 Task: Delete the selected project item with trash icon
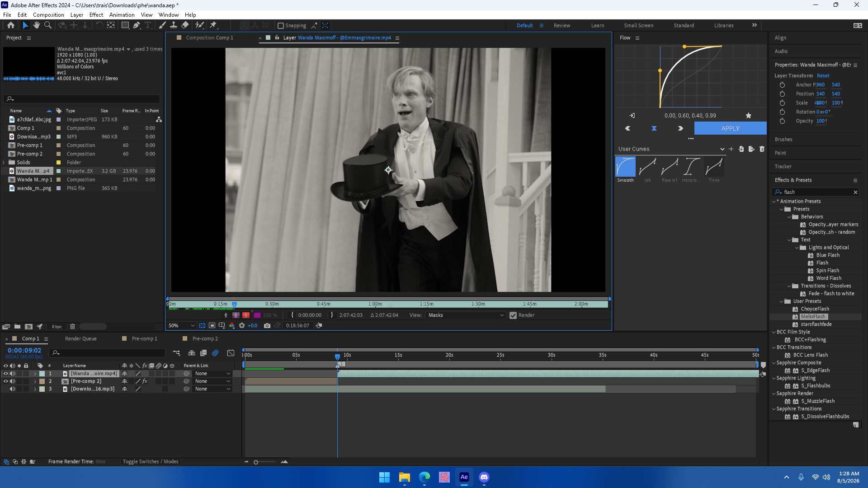click(72, 326)
